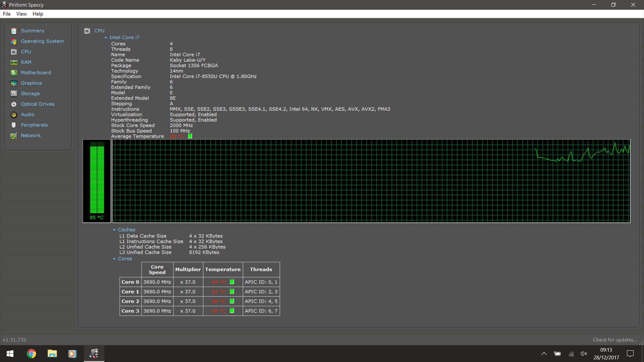Viewport: 644px width, 362px height.
Task: Click the CPU header chip icon
Action: [x=87, y=31]
